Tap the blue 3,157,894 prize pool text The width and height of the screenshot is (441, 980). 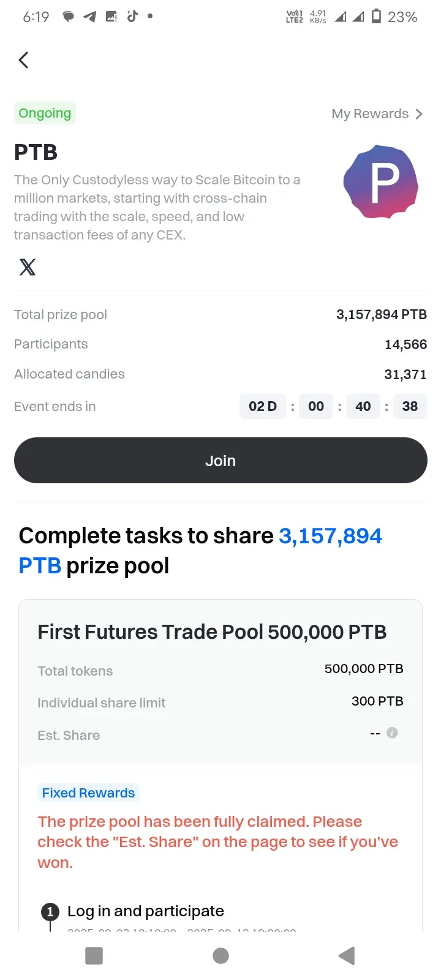coord(330,536)
